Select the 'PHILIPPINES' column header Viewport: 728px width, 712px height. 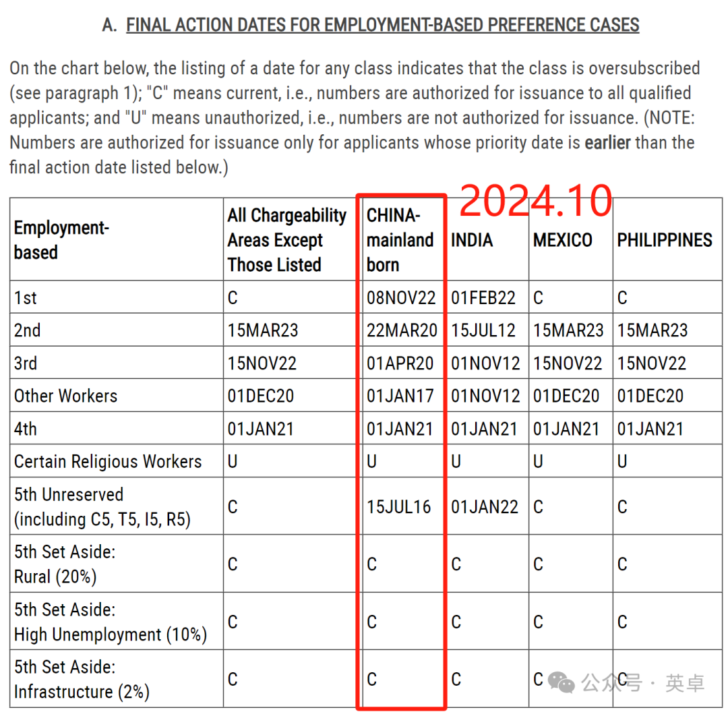[x=665, y=240]
